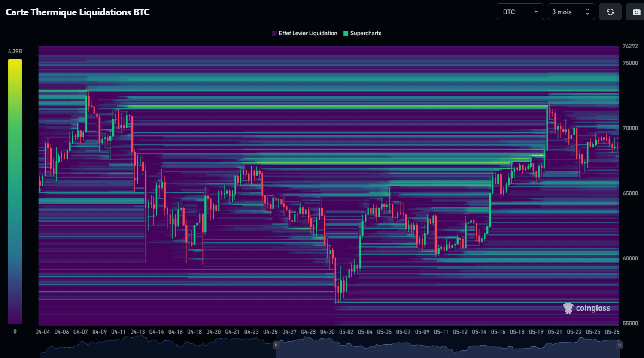
Task: Expand the 3 mois timeframe selector
Action: click(571, 12)
